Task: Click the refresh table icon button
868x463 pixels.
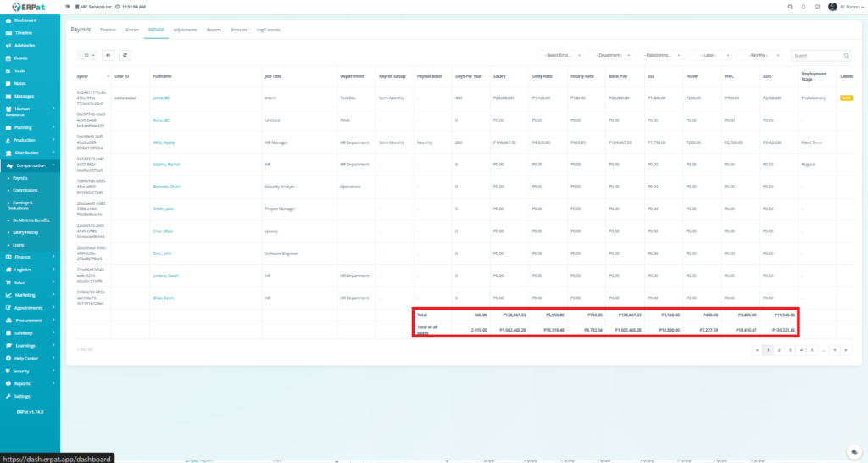Action: click(x=125, y=54)
